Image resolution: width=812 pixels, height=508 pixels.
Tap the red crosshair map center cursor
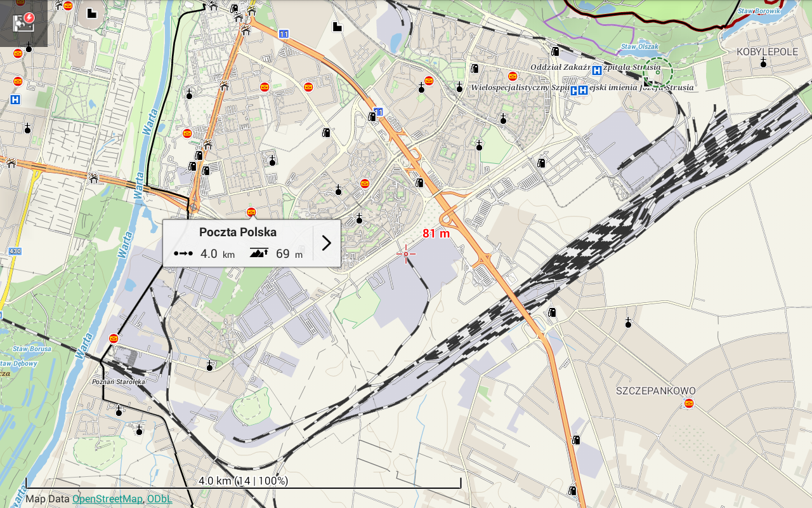coord(406,254)
